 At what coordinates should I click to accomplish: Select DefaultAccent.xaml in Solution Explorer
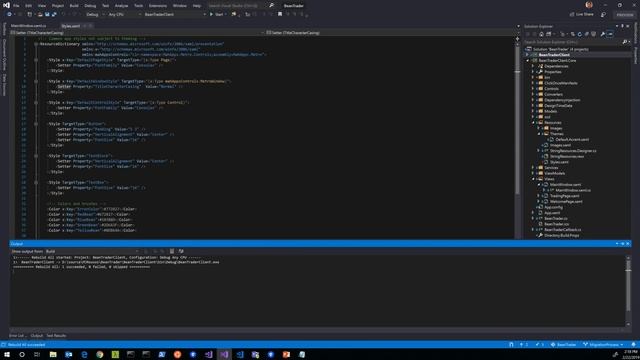coord(572,140)
